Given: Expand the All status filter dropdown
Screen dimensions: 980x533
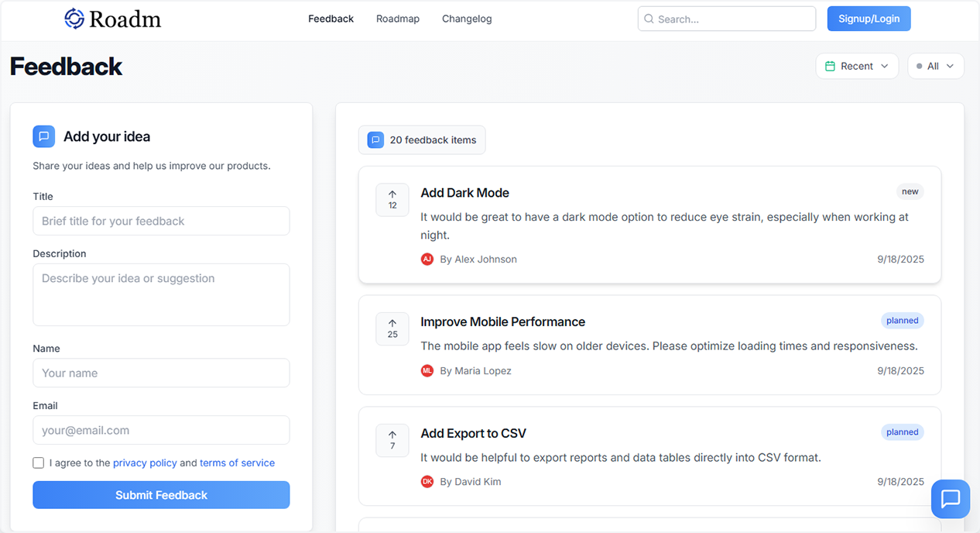Looking at the screenshot, I should (x=935, y=66).
